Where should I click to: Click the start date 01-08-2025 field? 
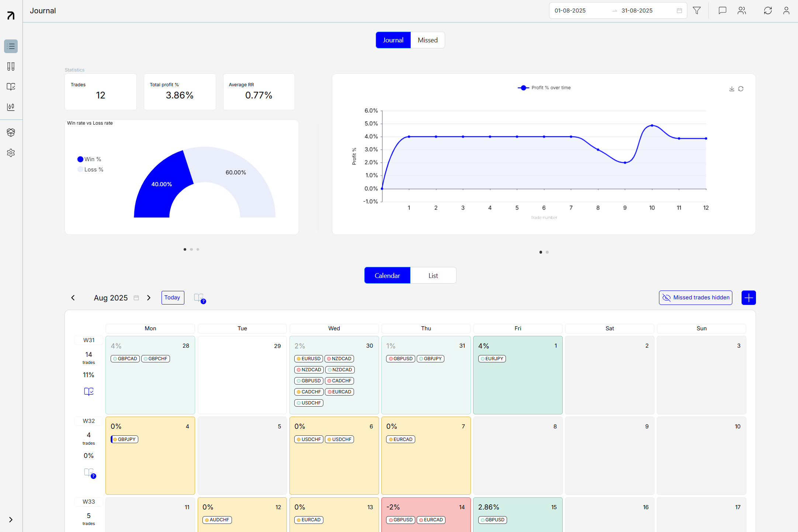pyautogui.click(x=570, y=11)
